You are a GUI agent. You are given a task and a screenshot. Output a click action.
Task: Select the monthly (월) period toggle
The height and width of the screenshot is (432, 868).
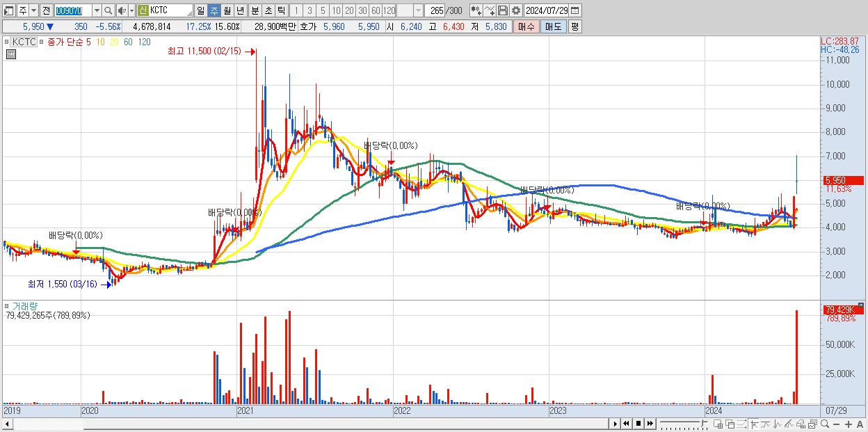pos(227,10)
